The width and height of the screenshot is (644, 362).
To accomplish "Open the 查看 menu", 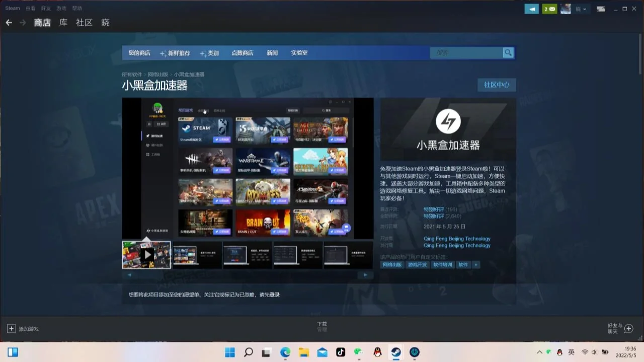I will (31, 9).
